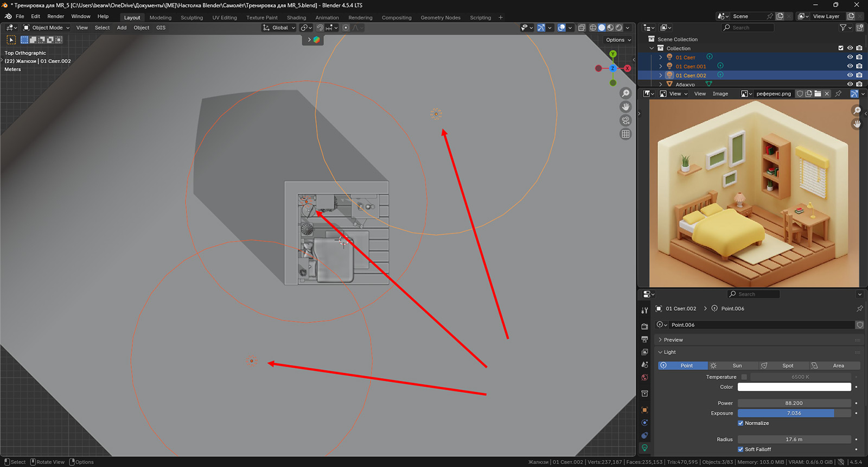
Task: Expand the Preview panel
Action: (x=673, y=340)
